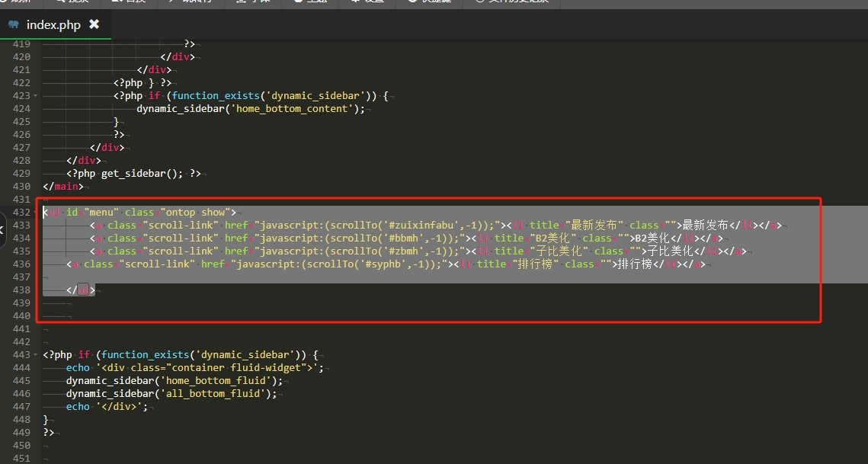The width and height of the screenshot is (868, 464).
Task: Click '#zbmh' on line 435
Action: coord(415,251)
